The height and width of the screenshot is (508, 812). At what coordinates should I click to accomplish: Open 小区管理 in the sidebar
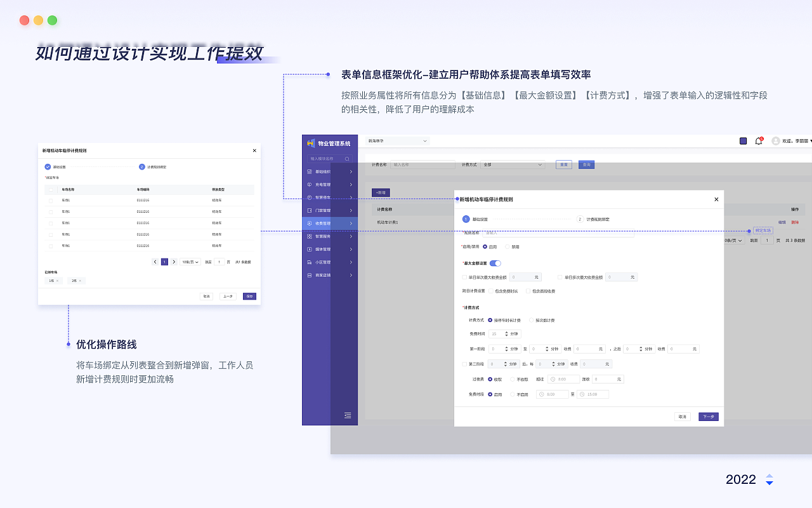pos(330,262)
